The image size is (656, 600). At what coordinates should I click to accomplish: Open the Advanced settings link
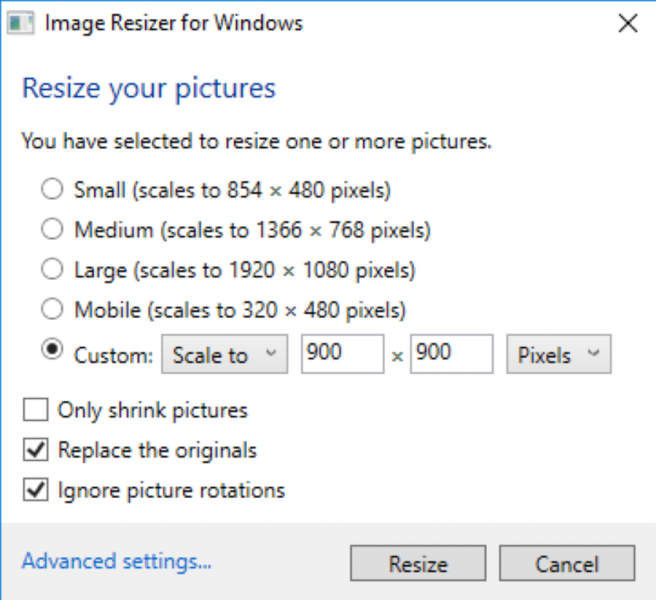point(116,561)
